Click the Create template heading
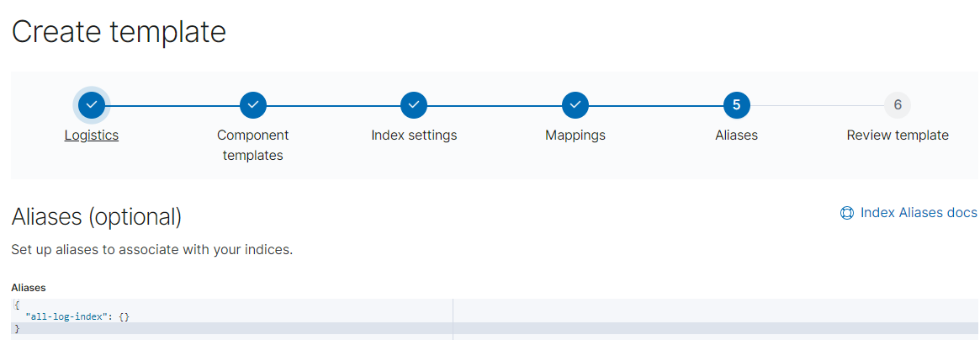The height and width of the screenshot is (340, 980). tap(119, 32)
